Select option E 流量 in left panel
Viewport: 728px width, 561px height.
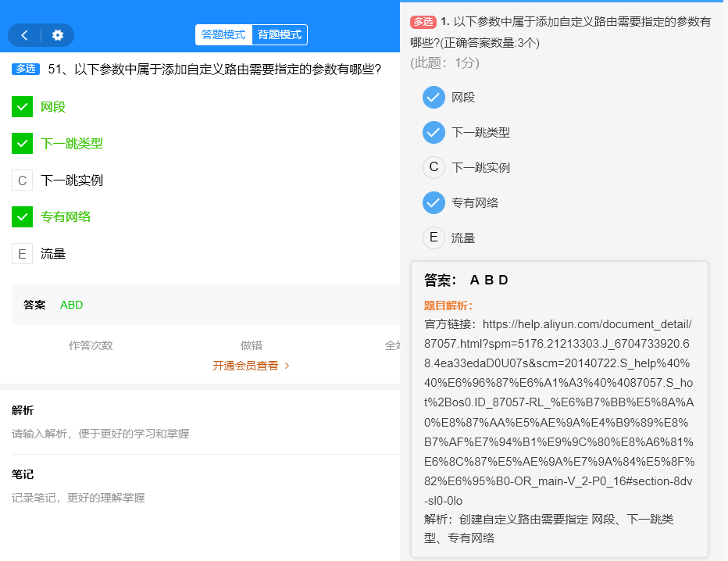pos(23,254)
